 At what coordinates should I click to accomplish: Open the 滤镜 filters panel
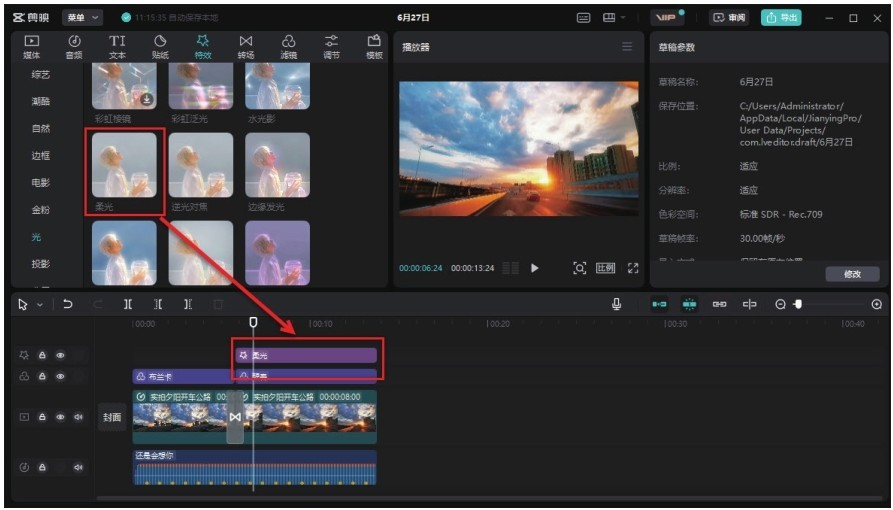(289, 47)
